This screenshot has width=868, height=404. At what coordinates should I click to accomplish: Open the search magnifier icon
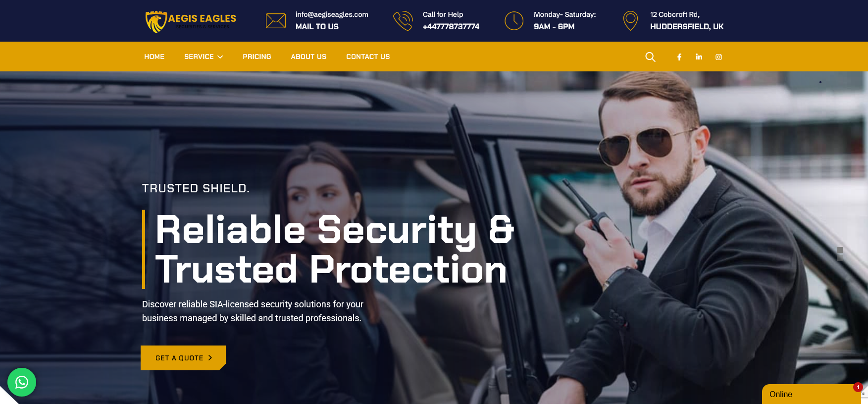click(x=650, y=57)
